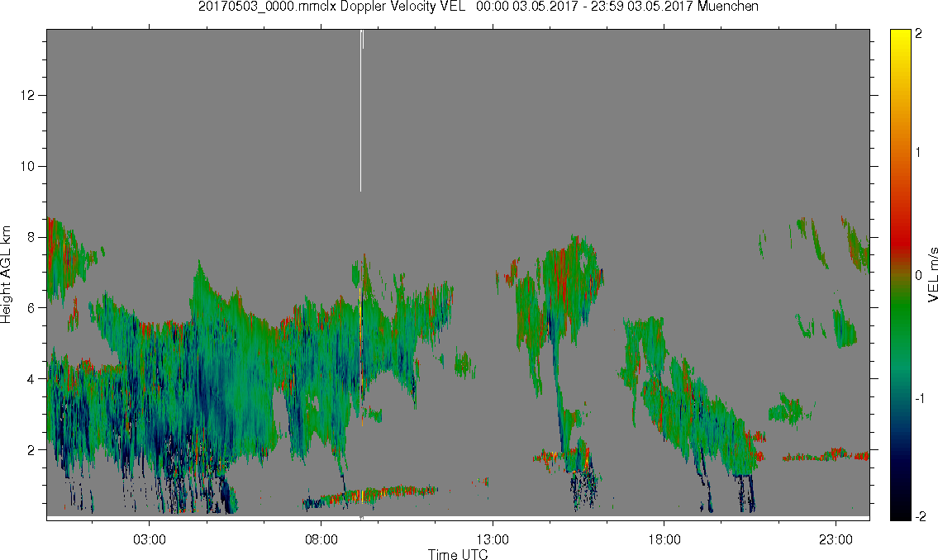Click the colorbar value -2 label
Viewport: 938px width, 560px height.
920,516
